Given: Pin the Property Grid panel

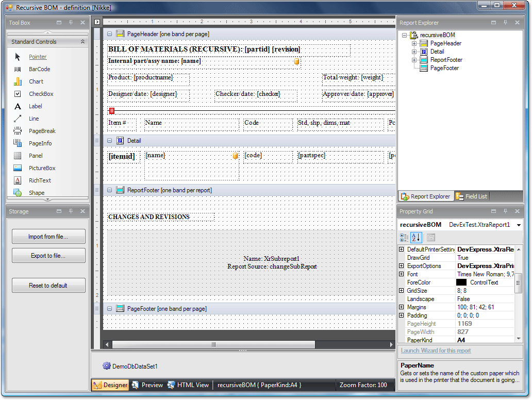Looking at the screenshot, I should (x=506, y=211).
